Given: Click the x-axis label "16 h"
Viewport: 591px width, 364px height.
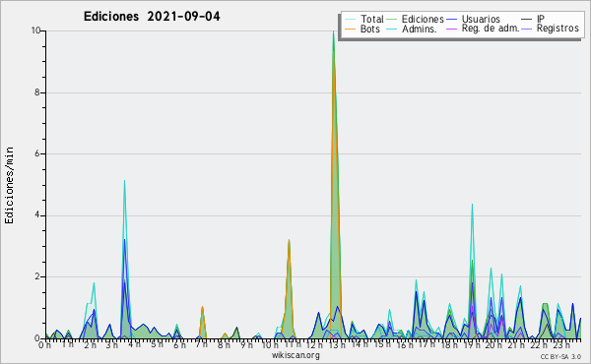Looking at the screenshot, I should [x=405, y=344].
